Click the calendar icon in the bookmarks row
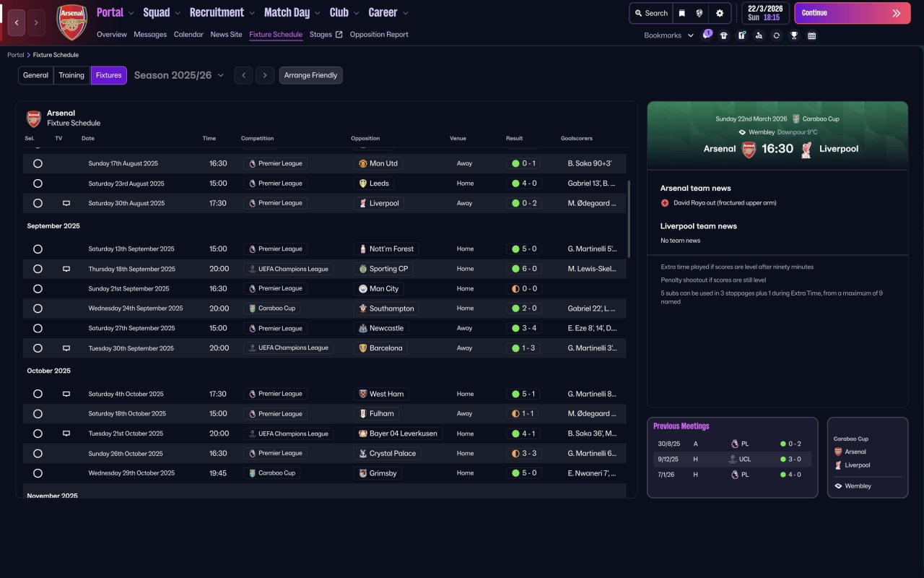924x578 pixels. point(811,35)
